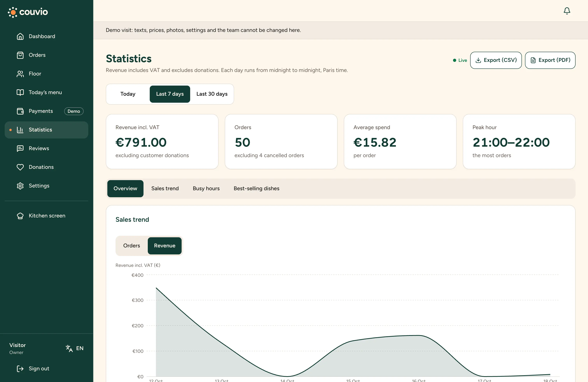This screenshot has height=382, width=588.
Task: Open Floor via the people icon
Action: 20,74
